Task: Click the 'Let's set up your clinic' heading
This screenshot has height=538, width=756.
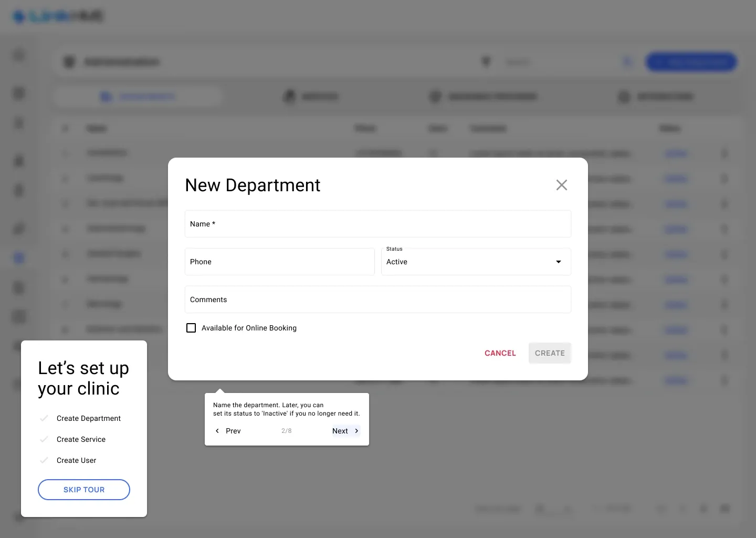Action: (83, 378)
